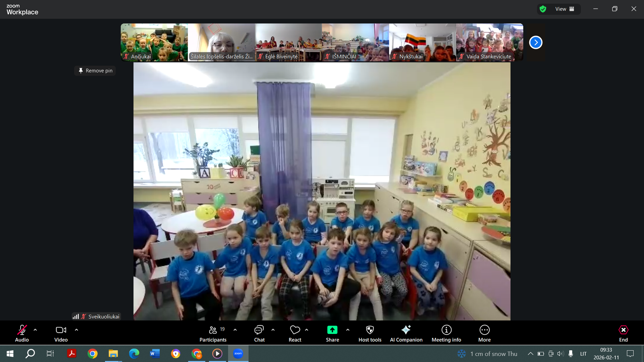Click the green encryption shield icon
The height and width of the screenshot is (362, 644).
(x=543, y=9)
